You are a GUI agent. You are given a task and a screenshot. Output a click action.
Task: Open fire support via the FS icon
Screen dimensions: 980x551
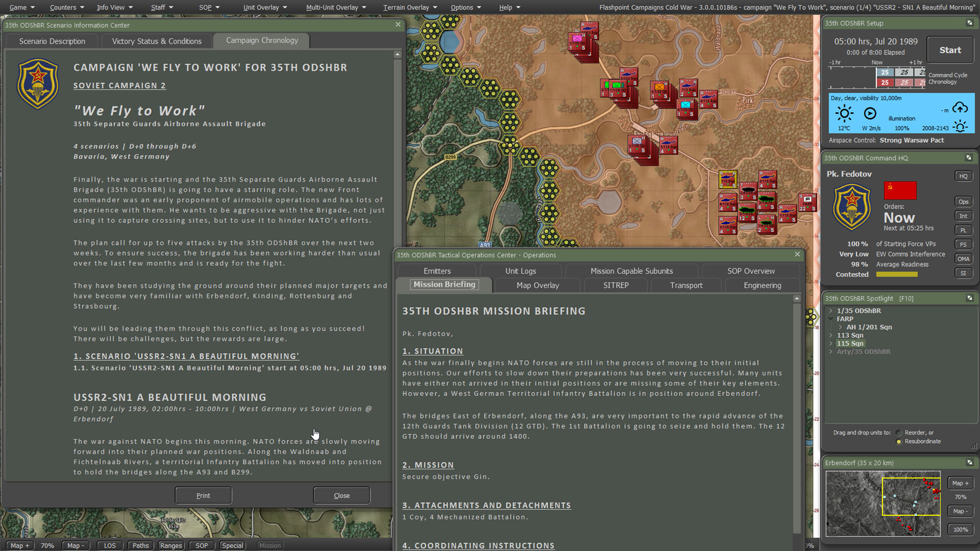click(x=963, y=244)
